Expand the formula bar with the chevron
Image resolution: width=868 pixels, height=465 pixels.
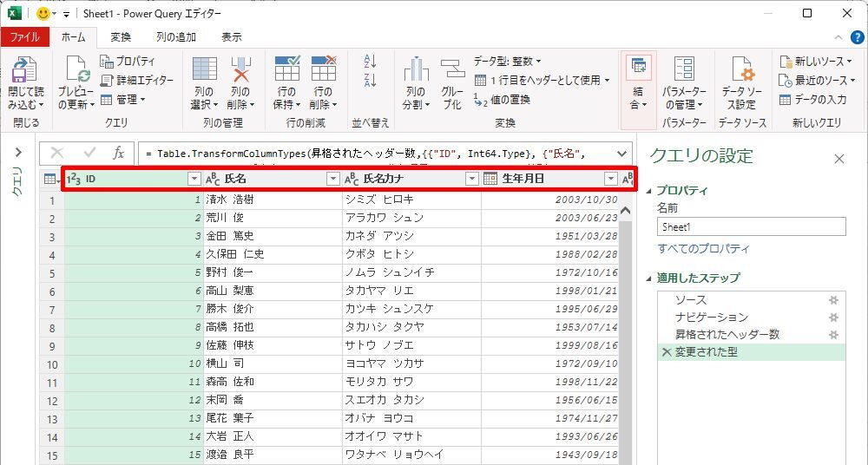tap(621, 154)
